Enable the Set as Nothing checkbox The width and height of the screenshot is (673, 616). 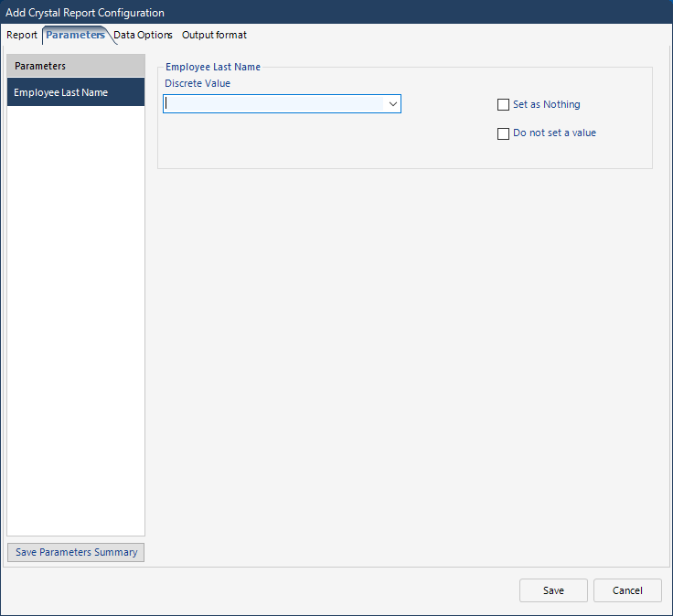[x=503, y=105]
